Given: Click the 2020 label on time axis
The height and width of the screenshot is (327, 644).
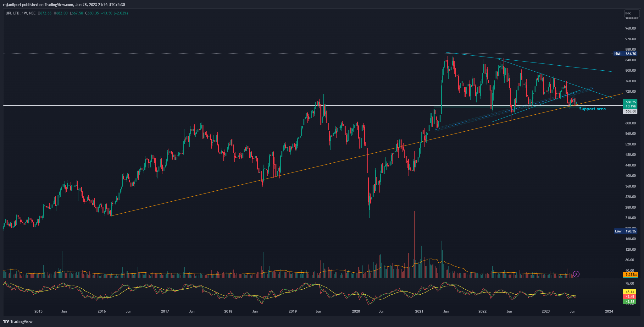Looking at the screenshot, I should pyautogui.click(x=356, y=312).
